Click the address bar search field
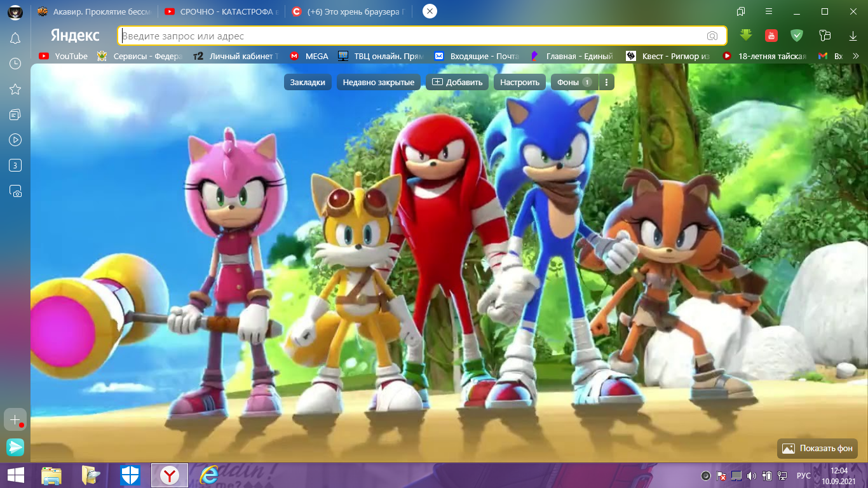Screen dimensions: 868x488 click(x=413, y=36)
